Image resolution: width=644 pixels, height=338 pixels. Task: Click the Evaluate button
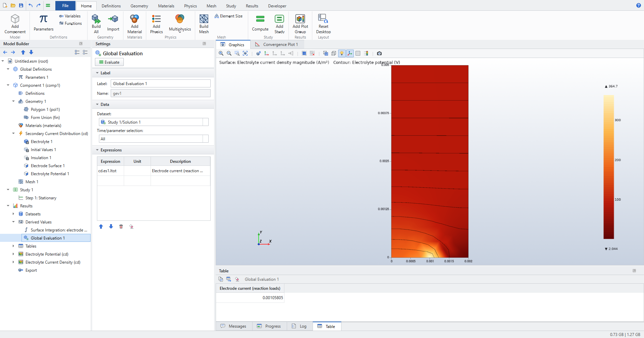109,62
